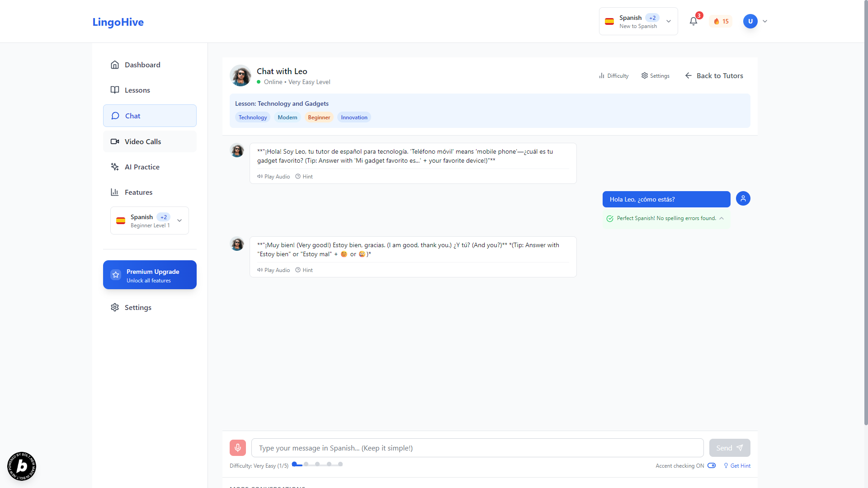Show hint for Leo's second message
868x488 pixels.
point(304,270)
